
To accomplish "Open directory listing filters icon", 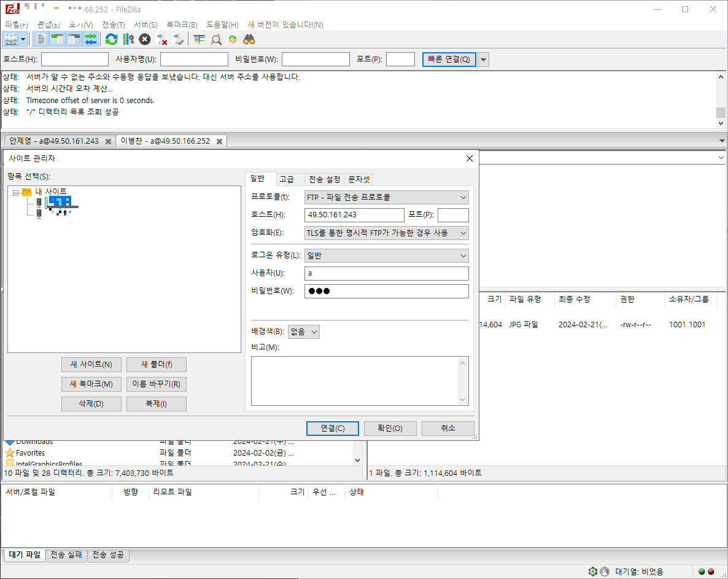I will pyautogui.click(x=199, y=39).
